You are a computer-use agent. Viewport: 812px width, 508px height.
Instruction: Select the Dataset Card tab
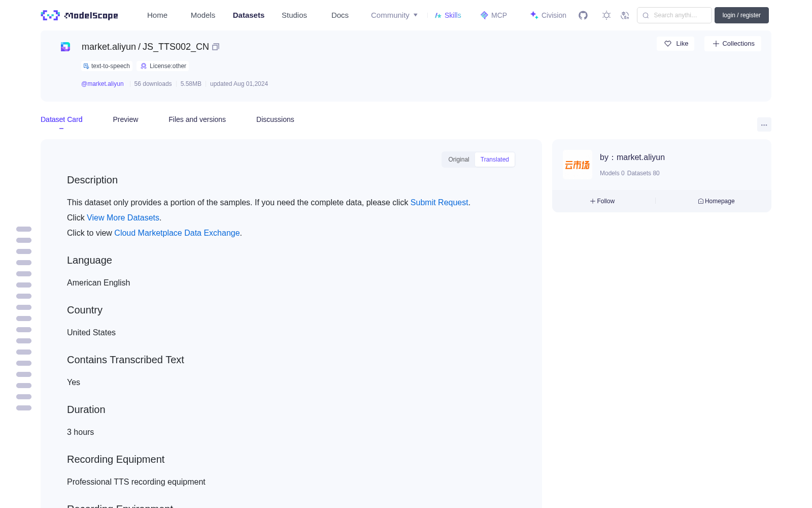coord(61,119)
